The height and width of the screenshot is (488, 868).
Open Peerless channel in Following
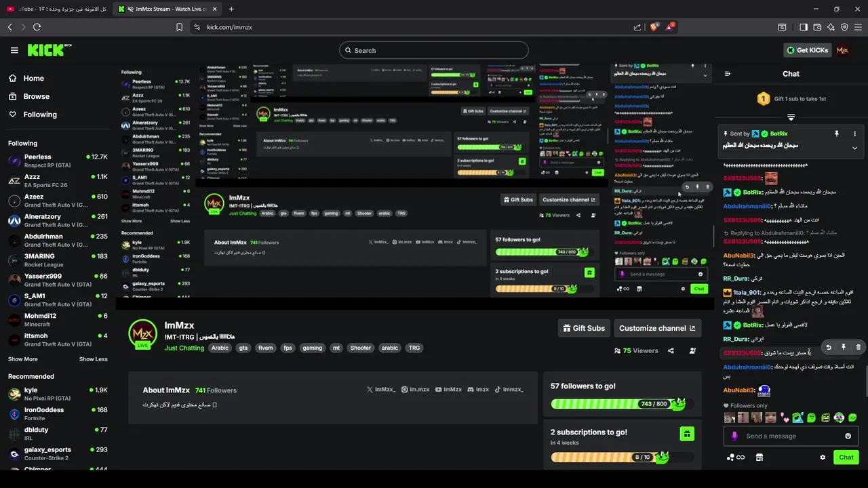58,161
